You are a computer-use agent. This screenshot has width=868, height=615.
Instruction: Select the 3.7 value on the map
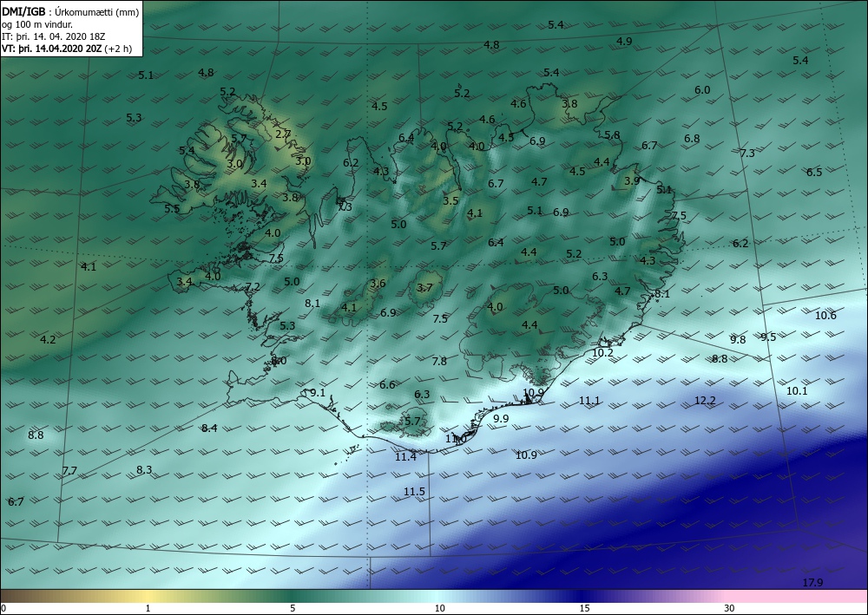(x=424, y=288)
